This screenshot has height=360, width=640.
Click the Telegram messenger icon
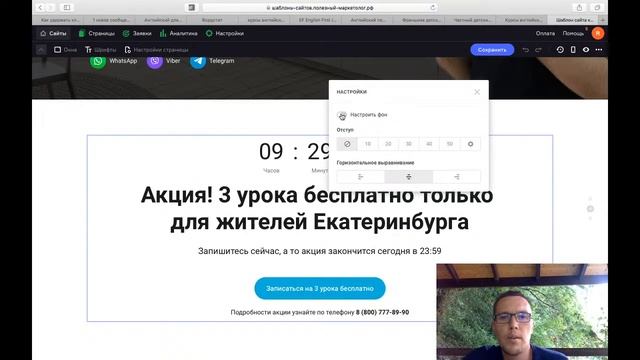click(x=198, y=61)
